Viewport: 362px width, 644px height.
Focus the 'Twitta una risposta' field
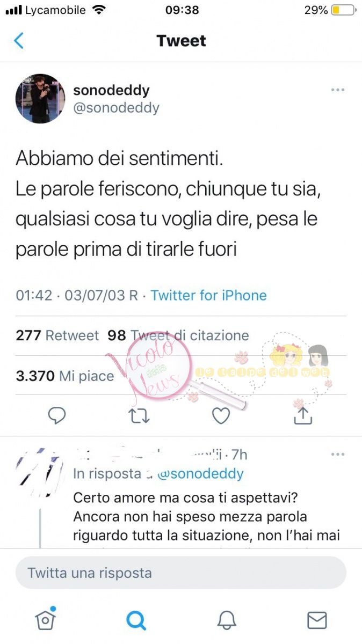(181, 573)
